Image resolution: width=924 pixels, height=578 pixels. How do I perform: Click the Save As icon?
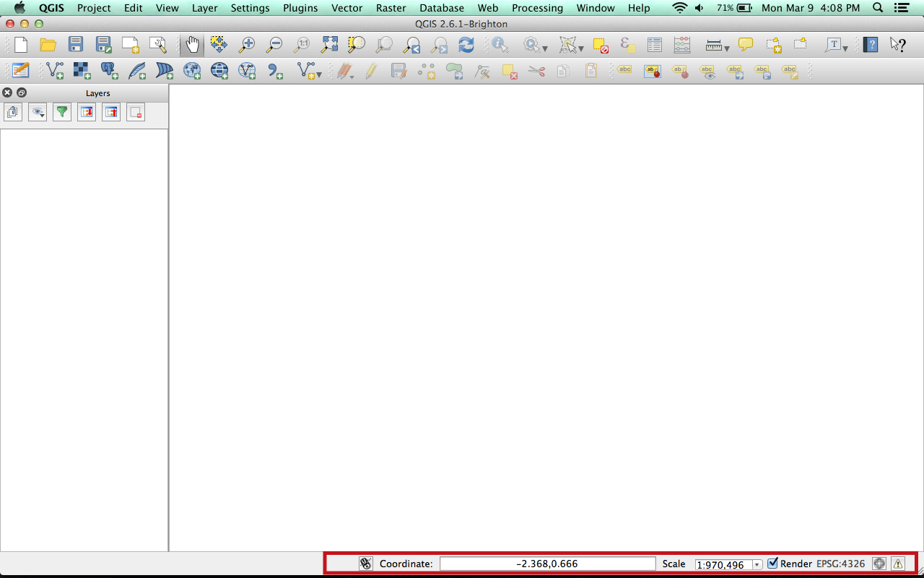103,45
